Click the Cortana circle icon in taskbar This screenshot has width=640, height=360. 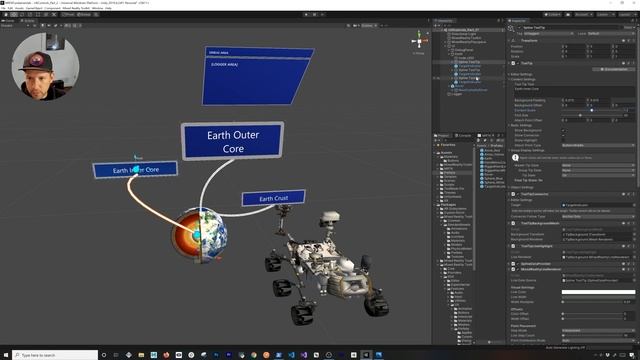click(x=104, y=355)
